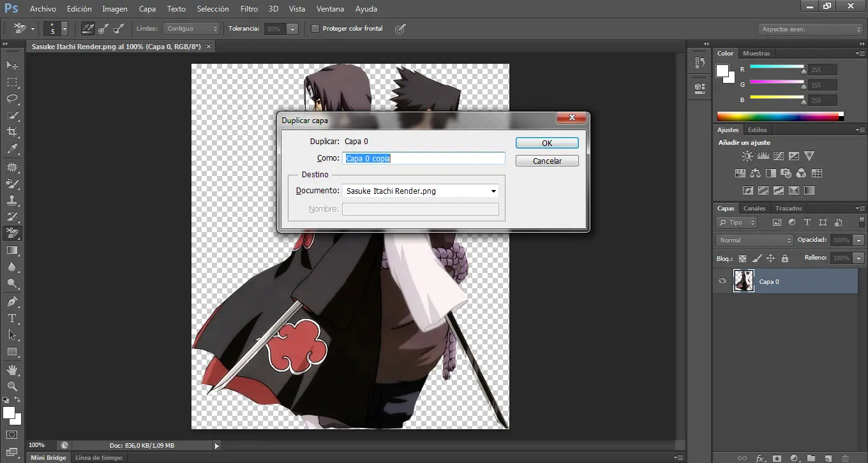Switch to the Canales tab
The width and height of the screenshot is (868, 463).
point(754,209)
